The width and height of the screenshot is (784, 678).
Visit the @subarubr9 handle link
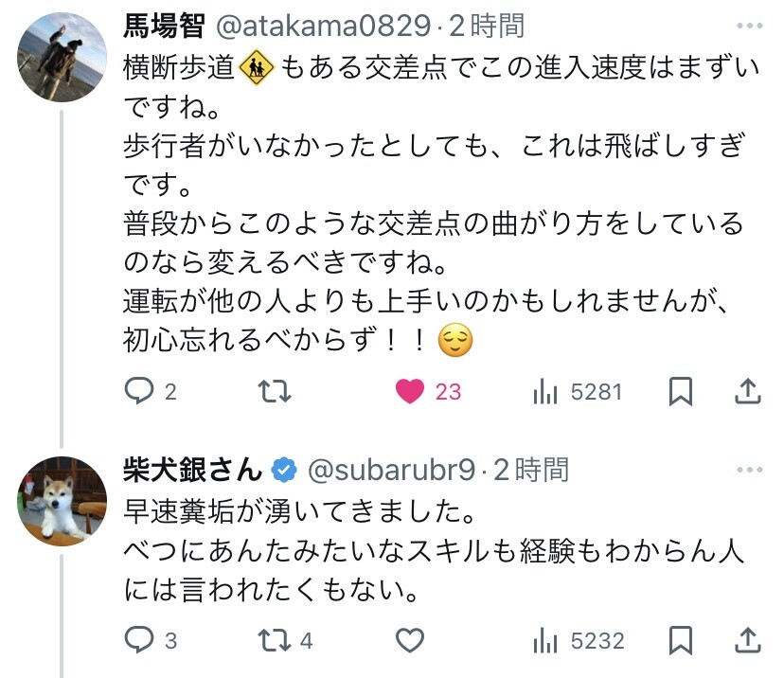391,470
